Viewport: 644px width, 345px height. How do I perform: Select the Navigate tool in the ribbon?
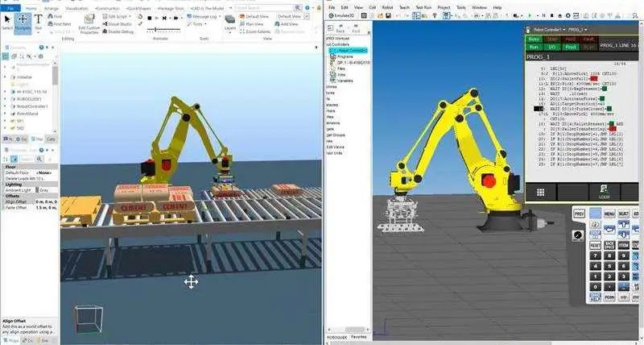pos(23,20)
